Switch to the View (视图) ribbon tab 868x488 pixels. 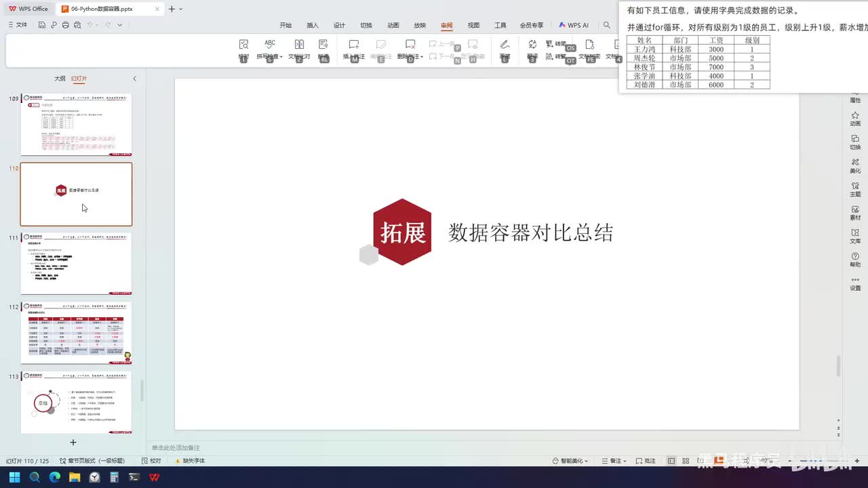(x=473, y=25)
